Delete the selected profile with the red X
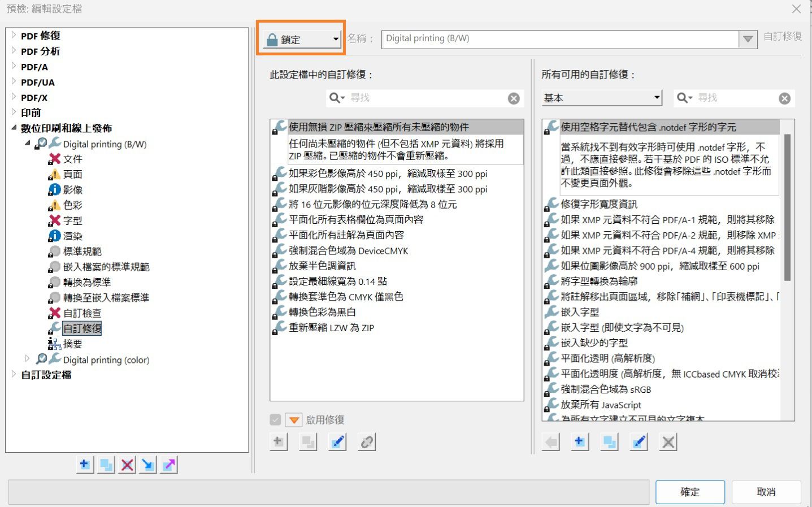812x507 pixels. (x=127, y=465)
